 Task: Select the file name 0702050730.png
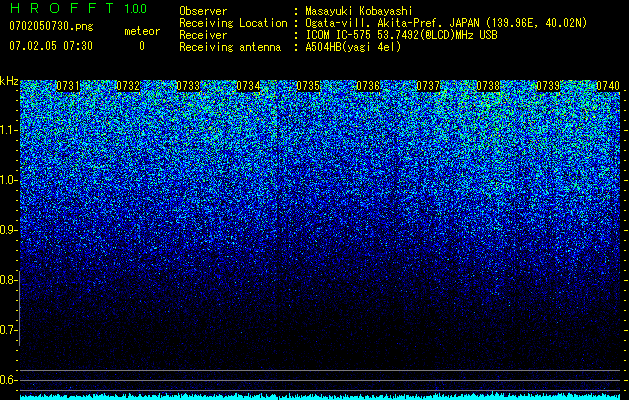51,26
